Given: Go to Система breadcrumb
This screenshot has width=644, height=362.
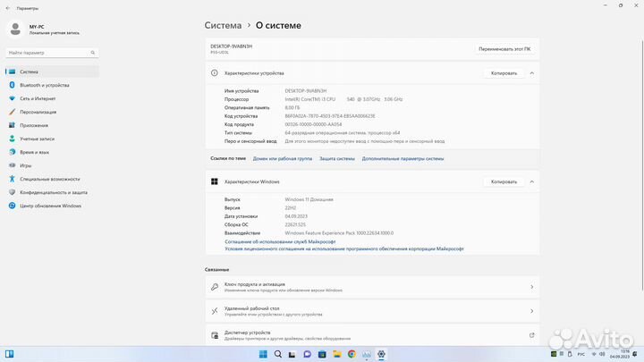Looking at the screenshot, I should pyautogui.click(x=223, y=25).
